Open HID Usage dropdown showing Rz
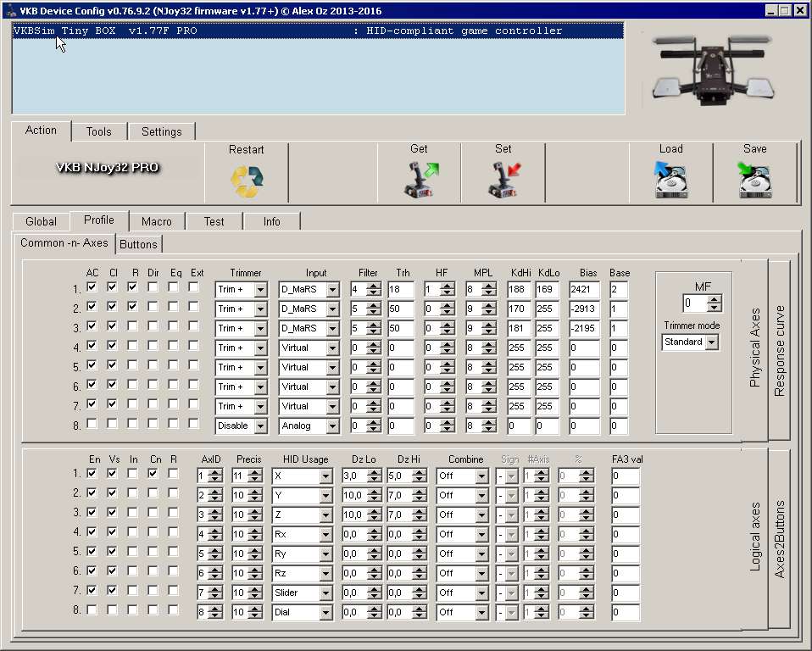 pyautogui.click(x=325, y=573)
